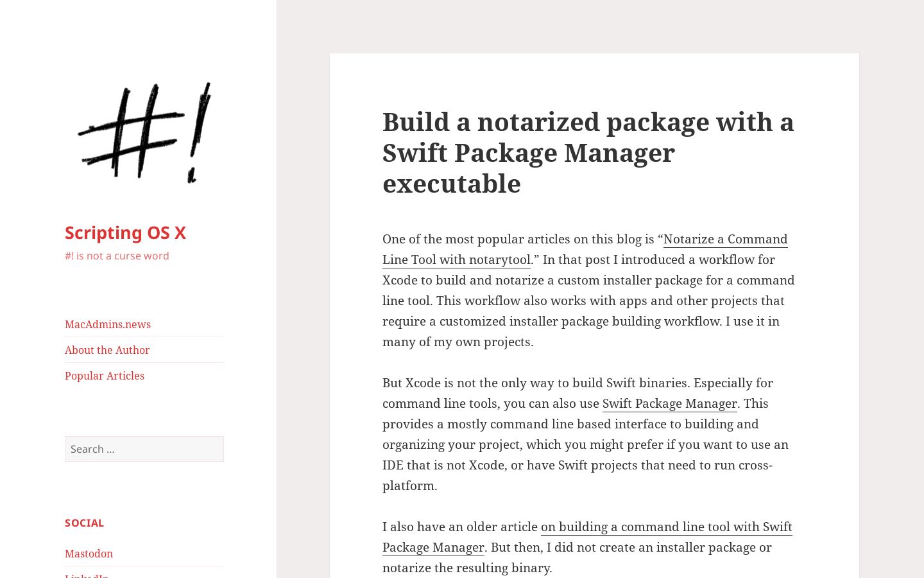Follow Notarize a Command Line Tool link

(x=585, y=249)
